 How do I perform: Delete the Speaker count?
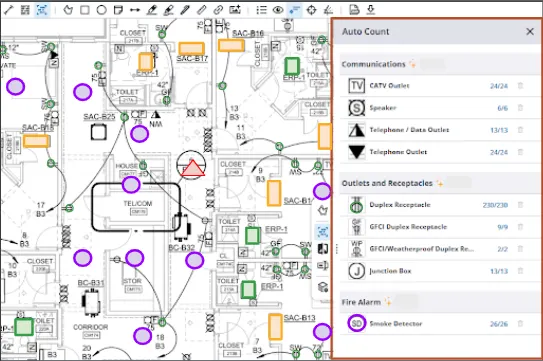click(520, 108)
